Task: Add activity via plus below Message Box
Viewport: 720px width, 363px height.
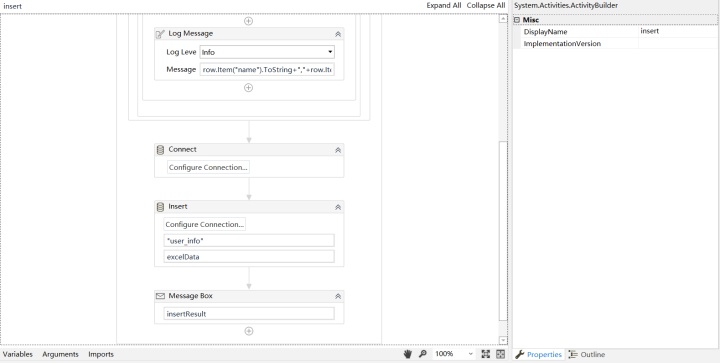Action: tap(248, 331)
